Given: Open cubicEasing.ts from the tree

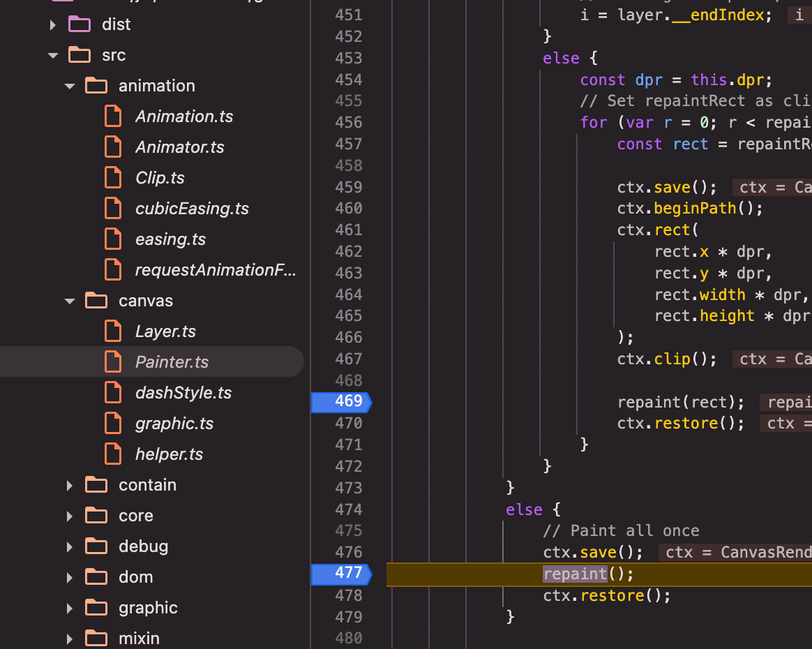Looking at the screenshot, I should pyautogui.click(x=192, y=209).
